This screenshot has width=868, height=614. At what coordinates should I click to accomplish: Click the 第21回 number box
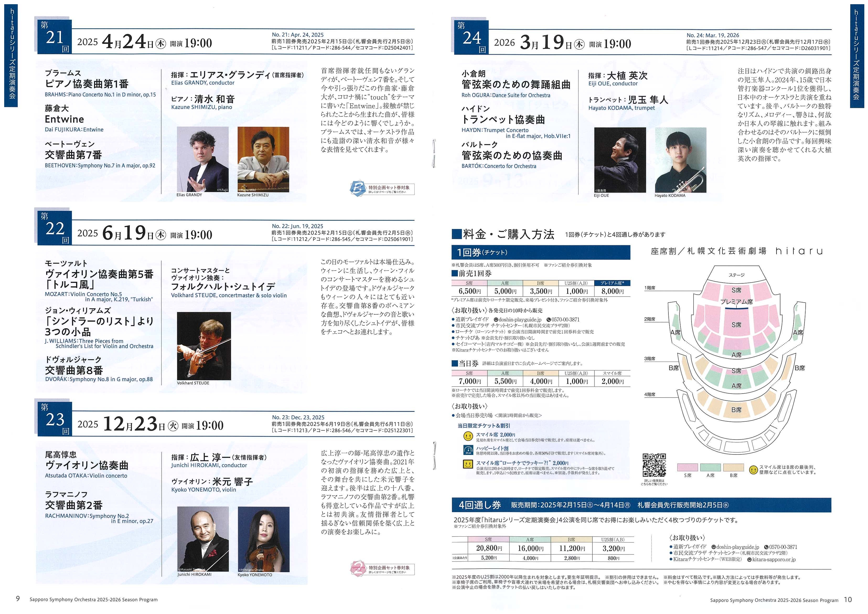click(55, 37)
